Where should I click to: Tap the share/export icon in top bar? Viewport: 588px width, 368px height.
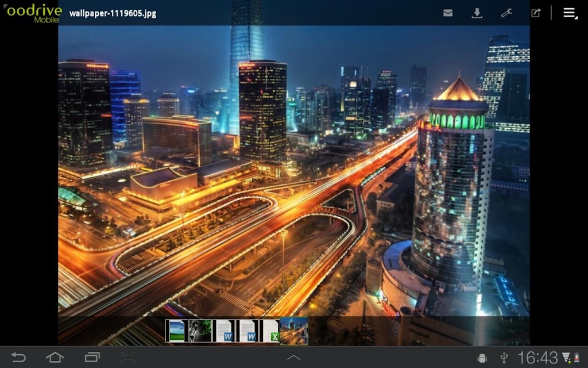(x=536, y=13)
